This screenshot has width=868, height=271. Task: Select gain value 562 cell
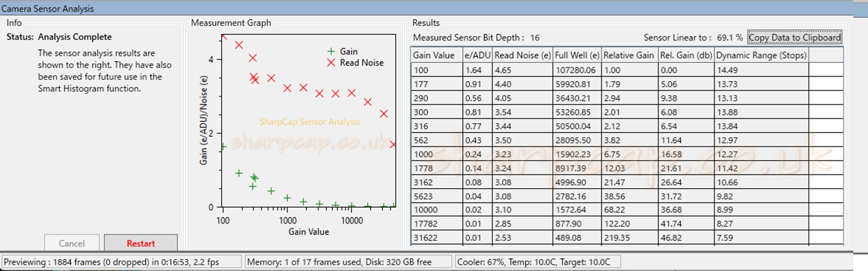pyautogui.click(x=437, y=140)
